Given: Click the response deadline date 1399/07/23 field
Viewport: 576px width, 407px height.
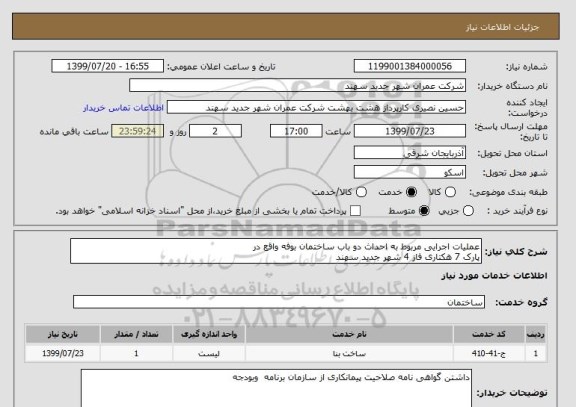Looking at the screenshot, I should [410, 131].
